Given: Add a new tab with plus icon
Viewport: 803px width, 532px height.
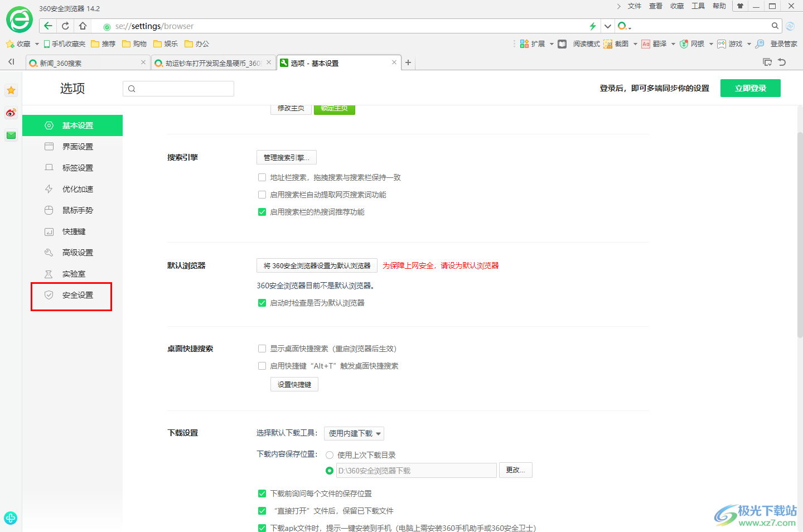Looking at the screenshot, I should tap(408, 62).
